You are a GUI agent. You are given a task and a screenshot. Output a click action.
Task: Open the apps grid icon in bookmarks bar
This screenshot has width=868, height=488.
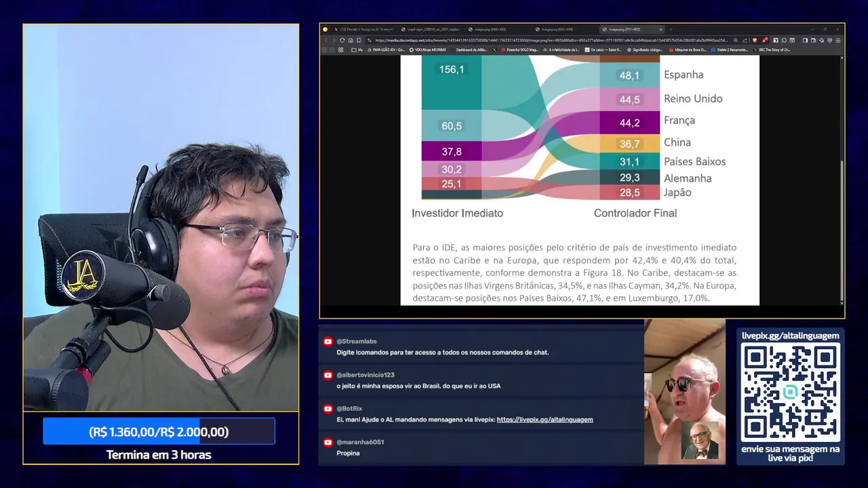pyautogui.click(x=340, y=49)
